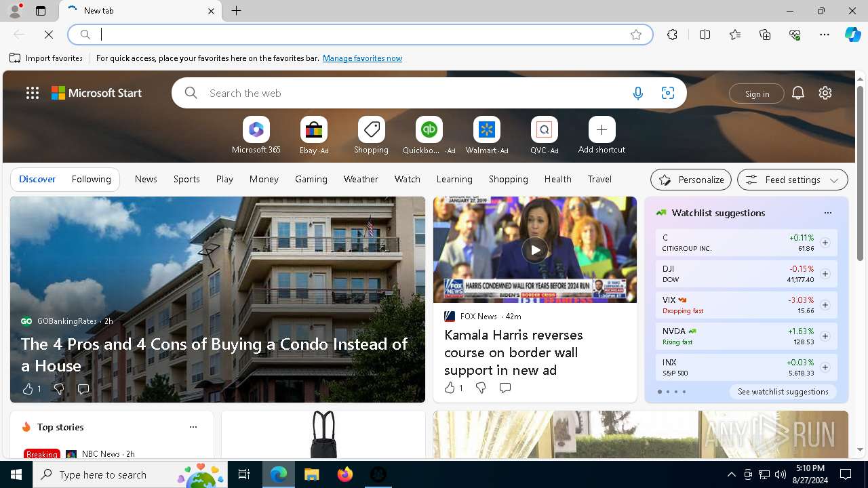Show hidden system tray icons

pos(731,474)
